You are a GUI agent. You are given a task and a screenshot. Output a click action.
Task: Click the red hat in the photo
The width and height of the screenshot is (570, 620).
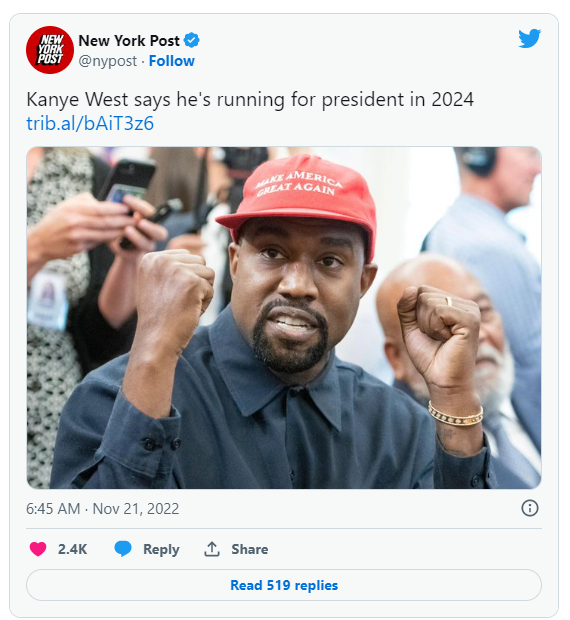(302, 198)
